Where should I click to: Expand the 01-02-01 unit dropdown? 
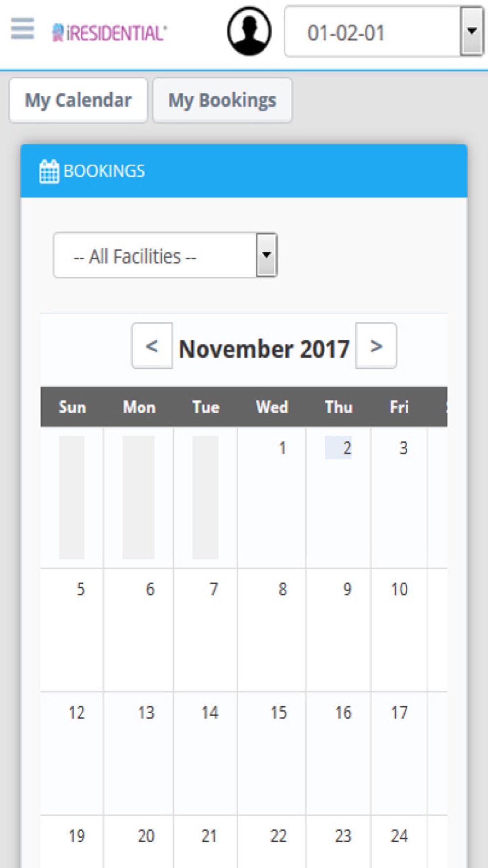coord(384,32)
